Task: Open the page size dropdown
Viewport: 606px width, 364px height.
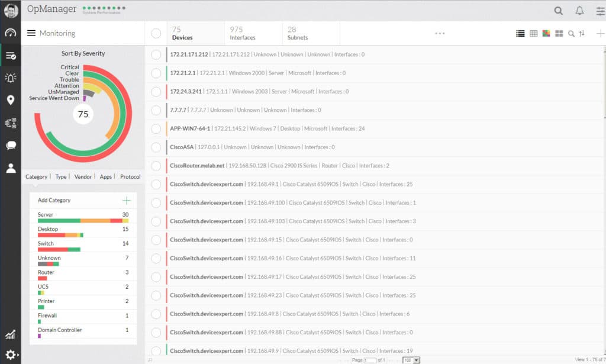Action: [411, 360]
